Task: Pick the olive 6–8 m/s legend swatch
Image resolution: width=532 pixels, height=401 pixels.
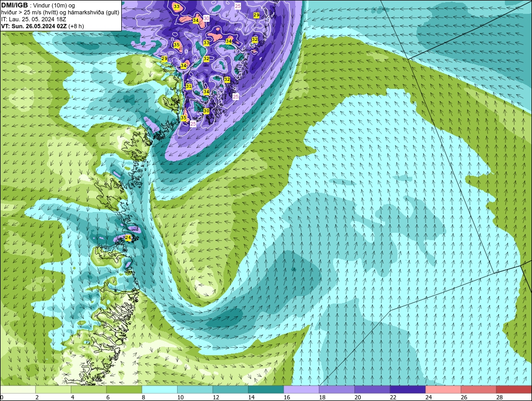Action: tap(124, 389)
